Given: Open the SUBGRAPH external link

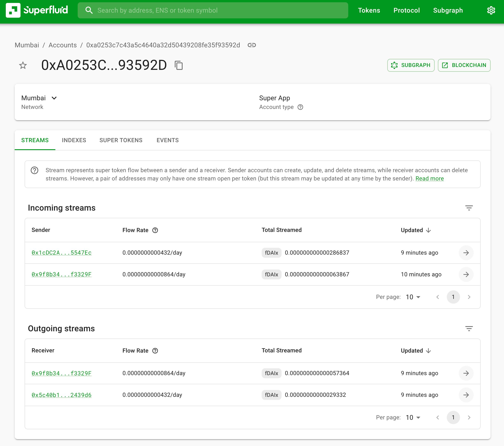Looking at the screenshot, I should click(410, 66).
